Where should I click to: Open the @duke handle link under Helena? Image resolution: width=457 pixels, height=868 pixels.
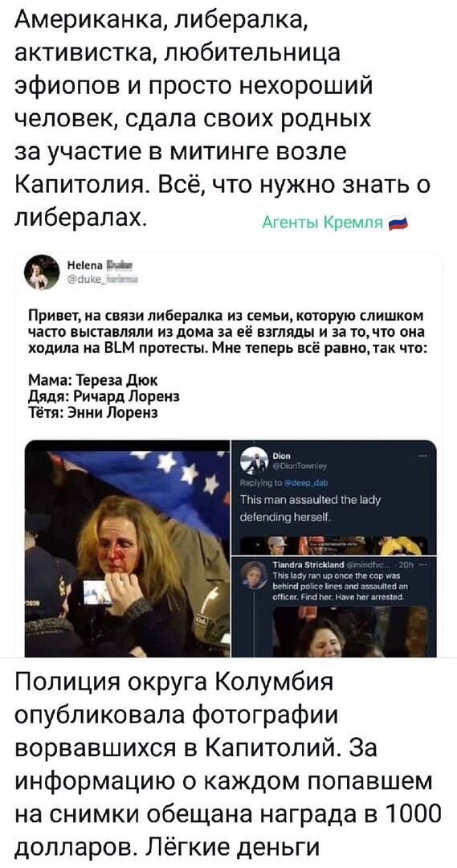101,280
